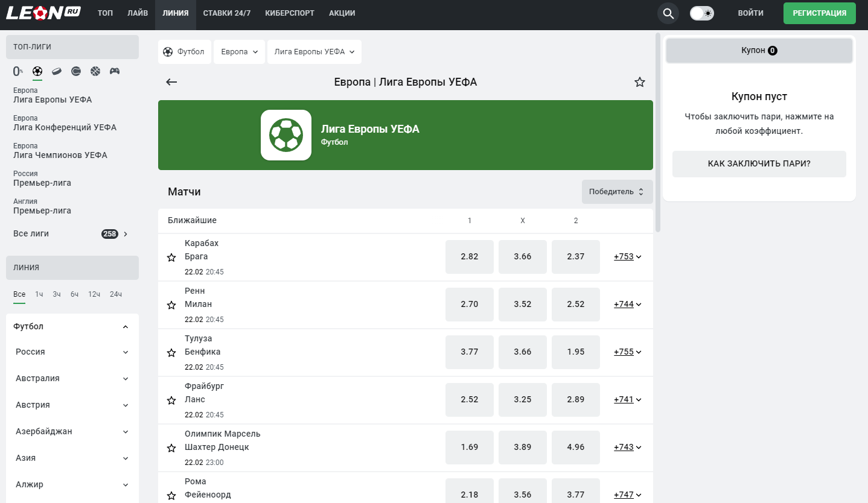The height and width of the screenshot is (503, 868).
Task: Expand Азия region in sidebar
Action: (x=72, y=458)
